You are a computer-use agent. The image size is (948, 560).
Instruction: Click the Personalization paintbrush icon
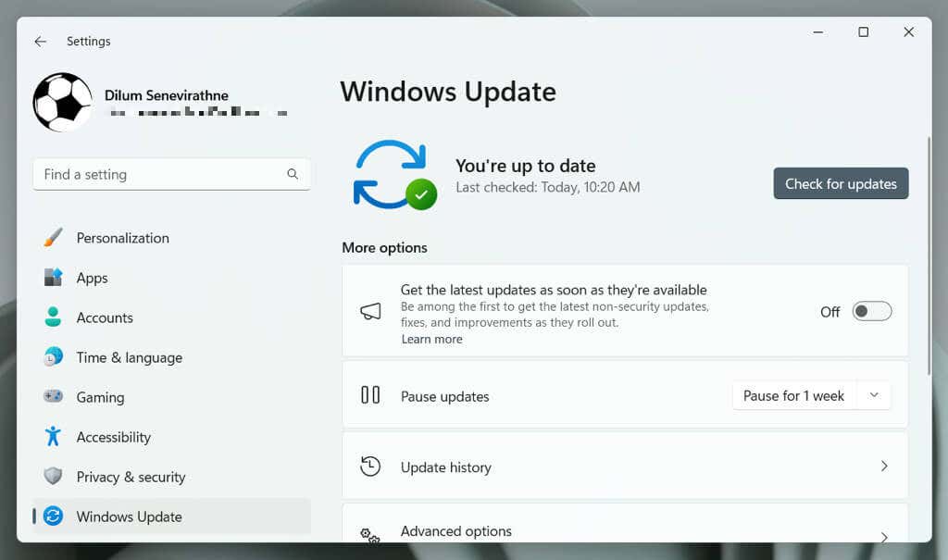[x=53, y=238]
